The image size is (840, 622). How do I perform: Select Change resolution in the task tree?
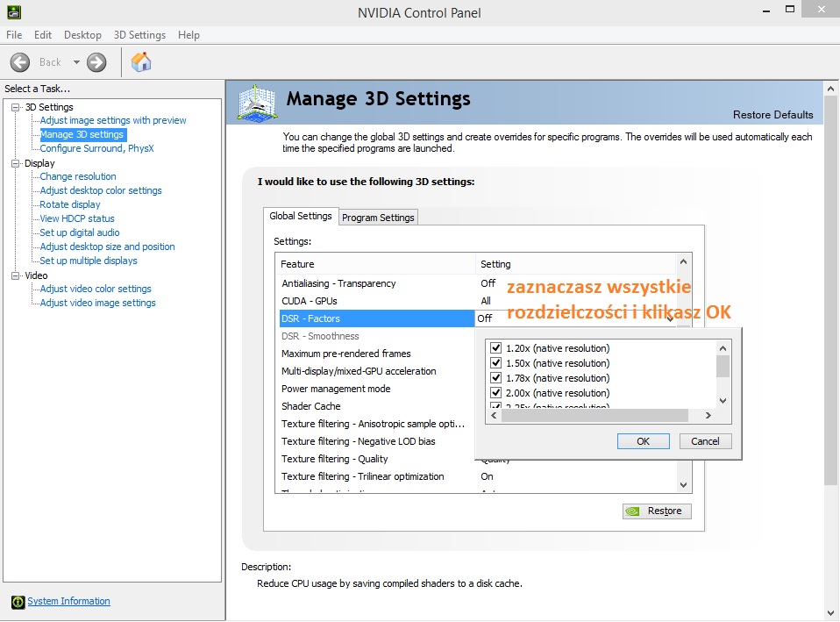point(78,176)
